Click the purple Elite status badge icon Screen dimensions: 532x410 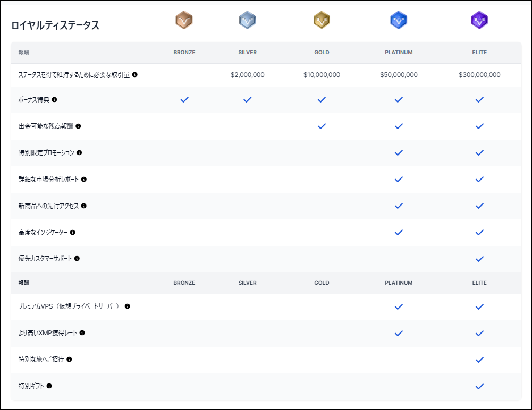pos(479,21)
